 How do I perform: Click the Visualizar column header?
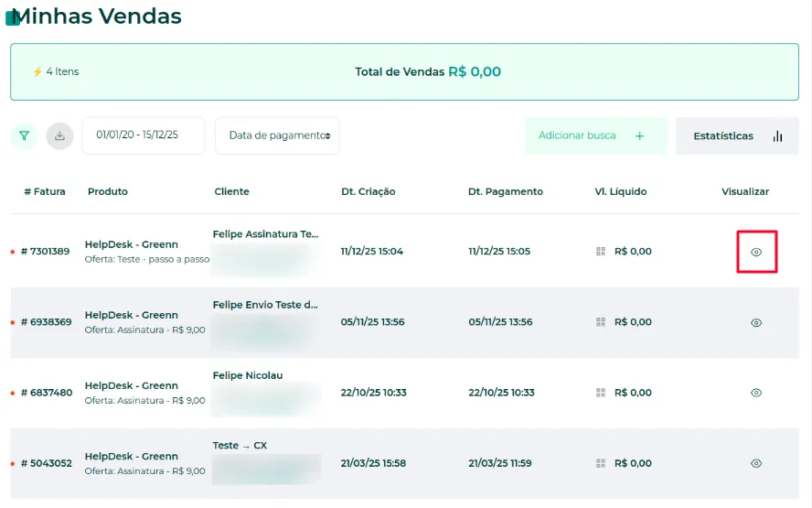(745, 192)
